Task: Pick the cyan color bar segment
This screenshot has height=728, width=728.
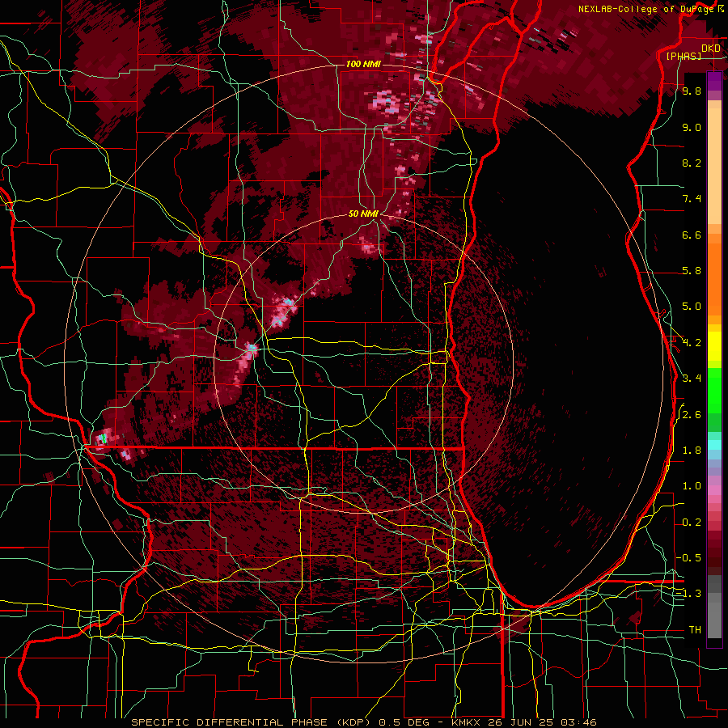Action: tap(714, 445)
